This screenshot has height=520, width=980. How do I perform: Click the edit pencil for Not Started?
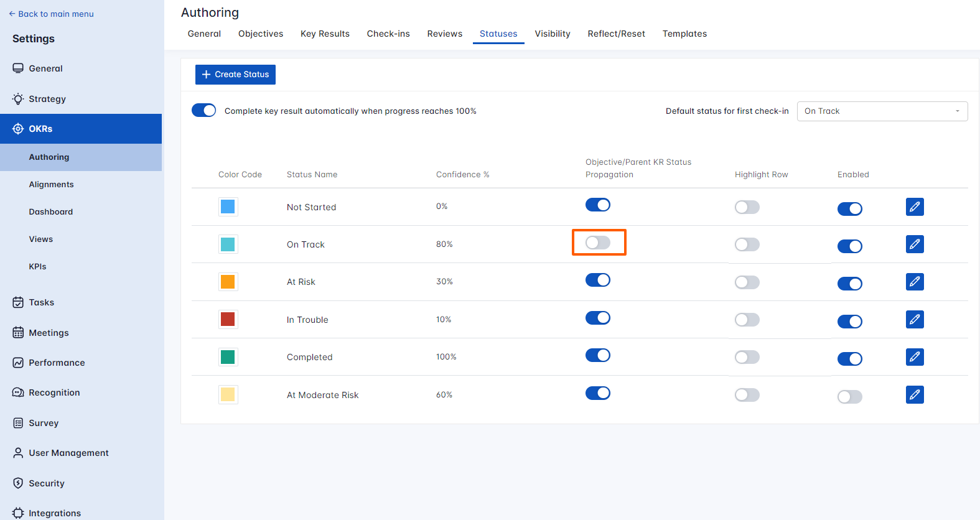tap(914, 207)
